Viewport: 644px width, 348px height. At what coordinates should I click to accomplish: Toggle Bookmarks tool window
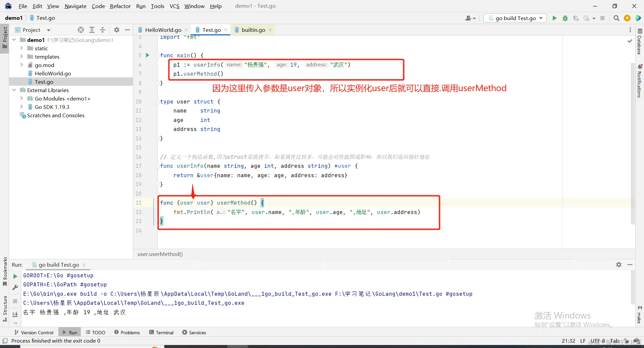tap(5, 272)
